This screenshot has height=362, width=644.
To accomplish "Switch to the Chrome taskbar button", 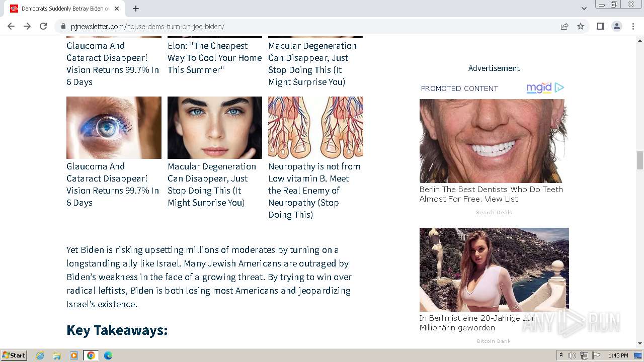I will pos(91,355).
